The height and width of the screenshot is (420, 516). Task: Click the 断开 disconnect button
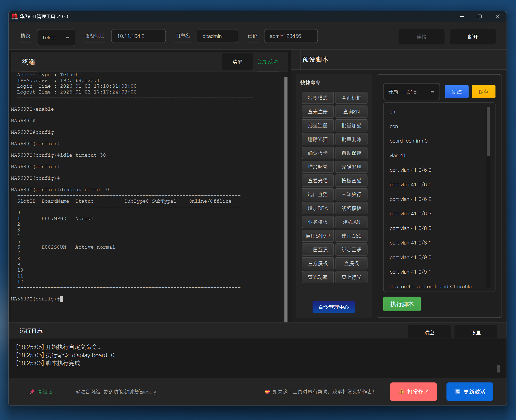pos(473,37)
